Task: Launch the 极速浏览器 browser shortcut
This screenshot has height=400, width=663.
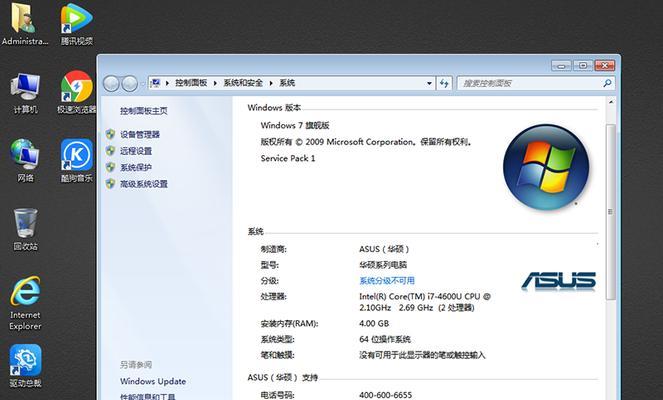Action: pos(77,92)
